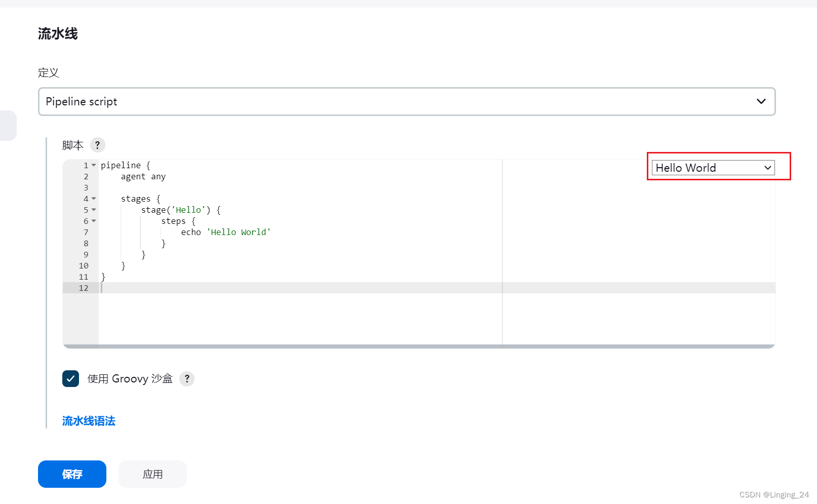Click the horizontal scrollbar under the script editor
This screenshot has height=504, width=817.
[419, 346]
